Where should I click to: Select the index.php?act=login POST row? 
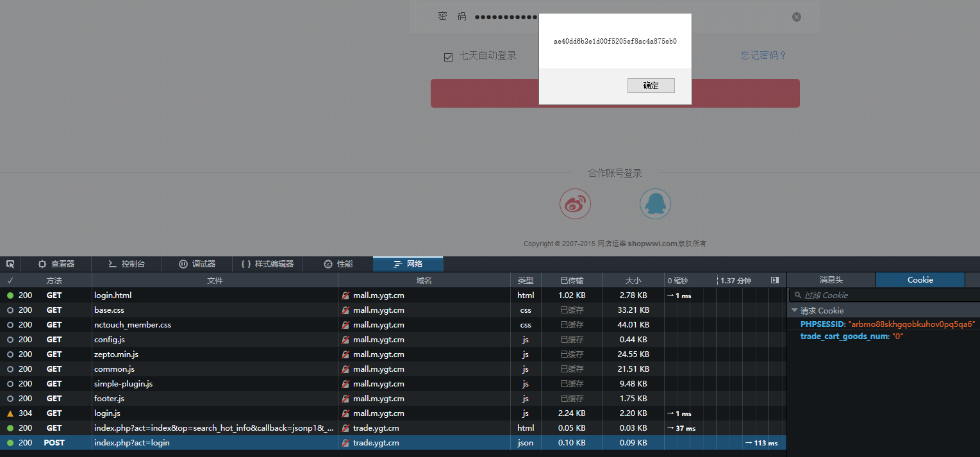(393, 443)
